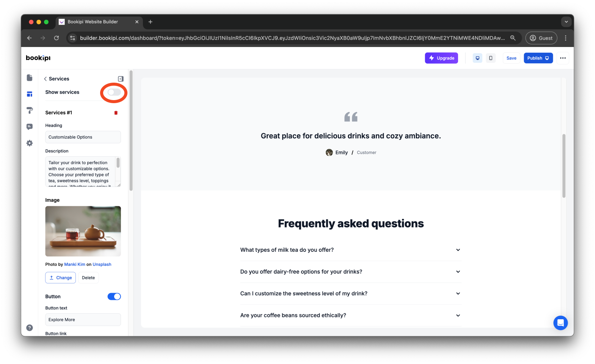Delete Services #1 with the trash icon
The image size is (595, 364).
[x=116, y=113]
